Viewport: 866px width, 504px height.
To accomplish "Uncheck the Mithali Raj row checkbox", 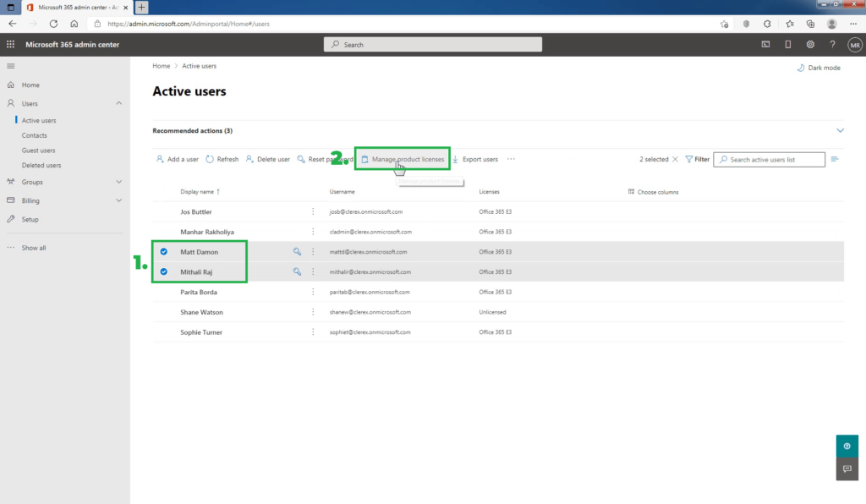I will click(163, 271).
